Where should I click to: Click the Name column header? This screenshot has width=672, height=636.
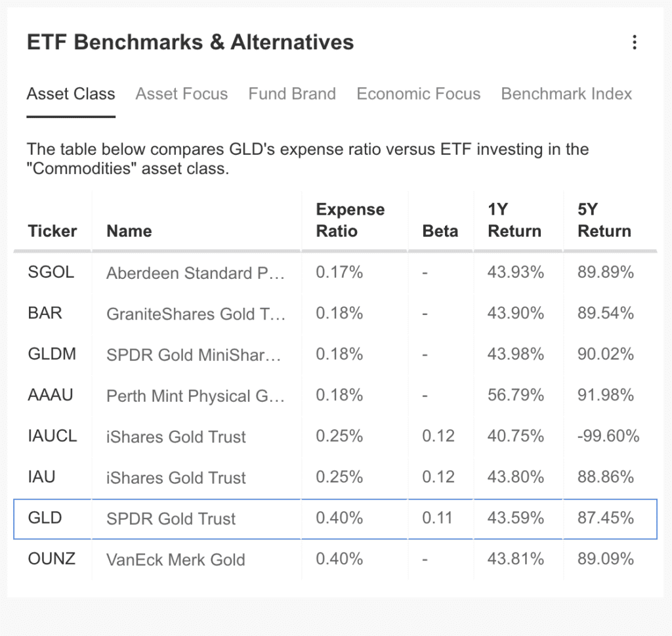point(129,231)
